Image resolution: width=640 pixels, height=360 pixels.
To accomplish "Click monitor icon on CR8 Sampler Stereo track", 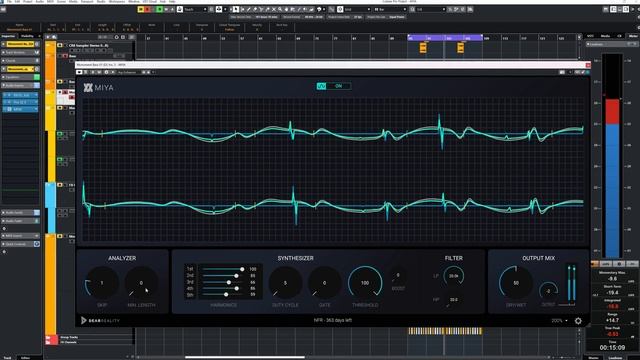I will [x=60, y=45].
